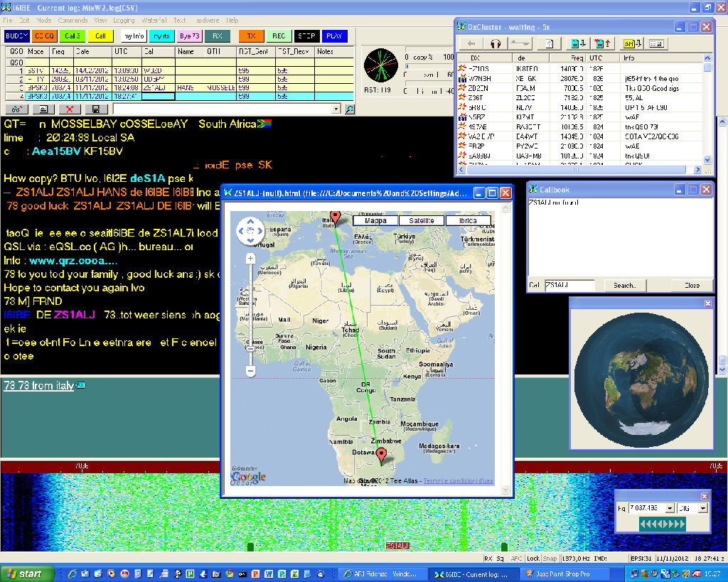The image size is (728, 582).
Task: Zoom out the map with the minus button
Action: point(250,371)
